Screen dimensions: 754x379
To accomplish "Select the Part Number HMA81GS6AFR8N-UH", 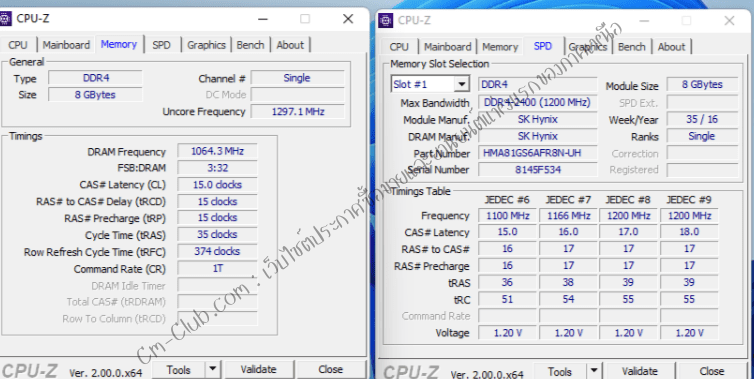I will (x=538, y=153).
